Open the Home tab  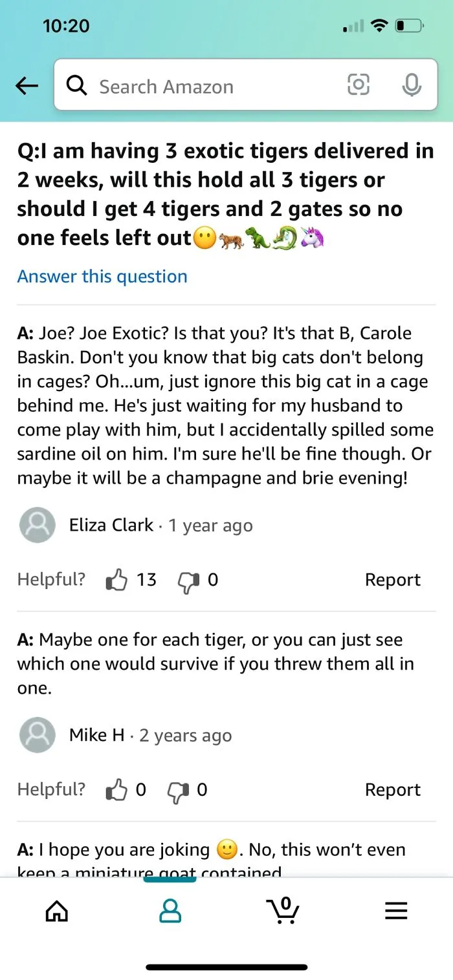57,911
